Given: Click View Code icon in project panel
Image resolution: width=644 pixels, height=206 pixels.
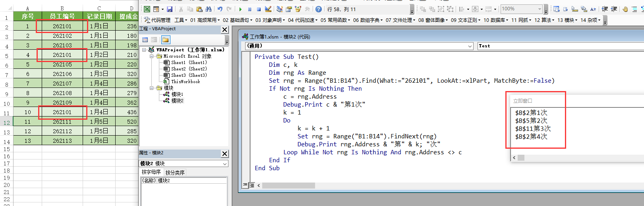Looking at the screenshot, I should (x=145, y=39).
